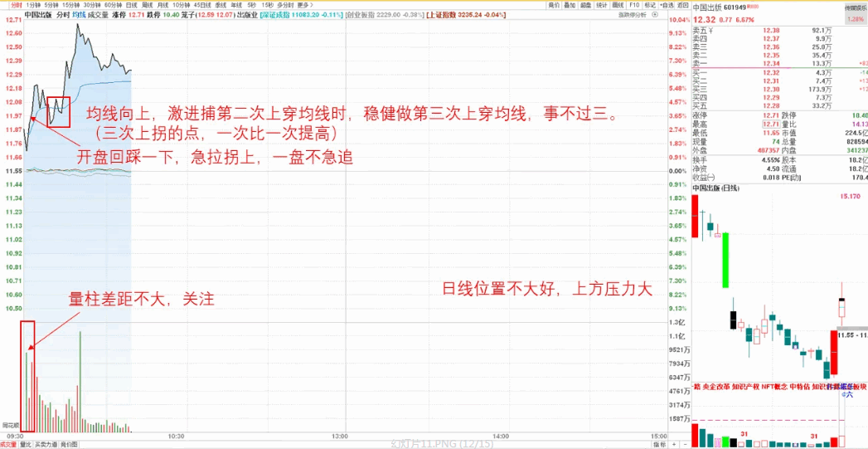The height and width of the screenshot is (449, 868).
Task: Activate the 画线 drawing tool
Action: click(x=618, y=5)
